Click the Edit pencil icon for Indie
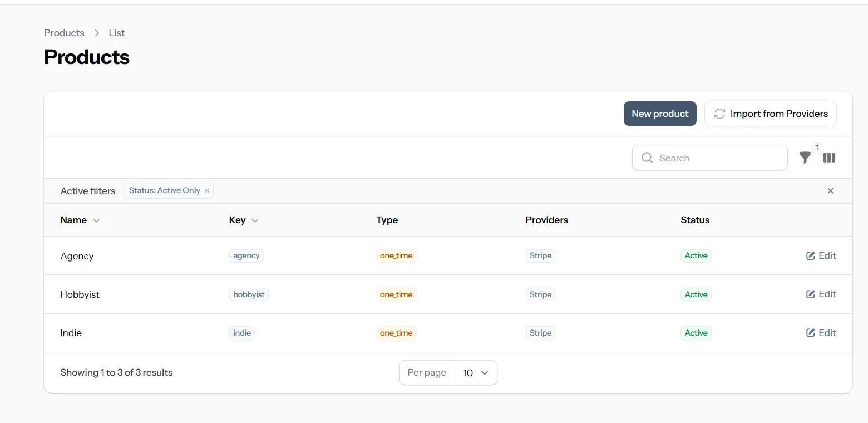The height and width of the screenshot is (423, 868). click(x=810, y=333)
